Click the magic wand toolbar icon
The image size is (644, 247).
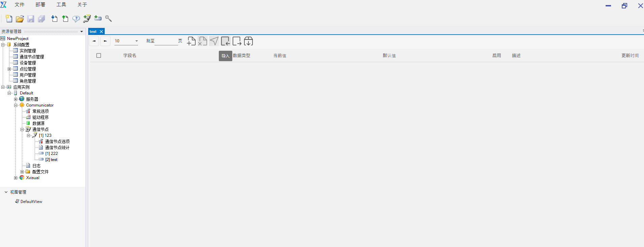[108, 18]
